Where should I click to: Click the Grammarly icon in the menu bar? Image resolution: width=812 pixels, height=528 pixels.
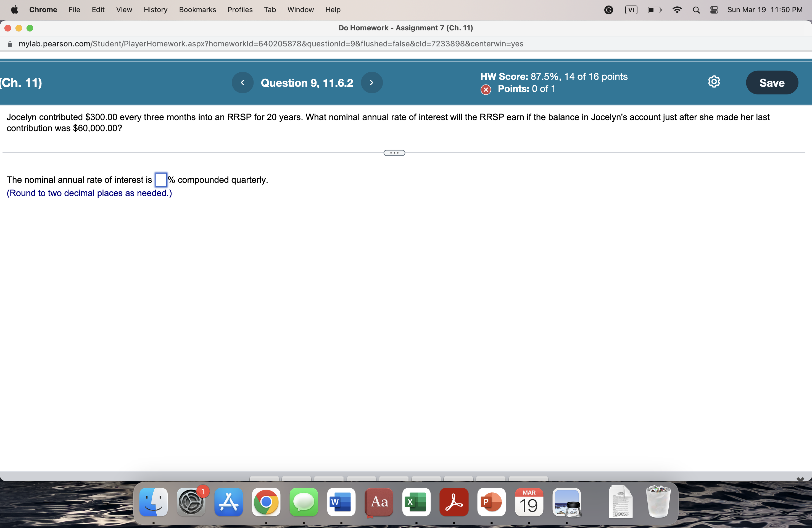[609, 10]
